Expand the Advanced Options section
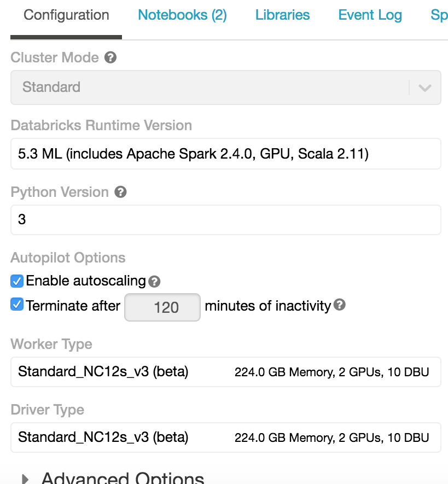Screen dimensions: 448x484 pyautogui.click(x=25, y=477)
